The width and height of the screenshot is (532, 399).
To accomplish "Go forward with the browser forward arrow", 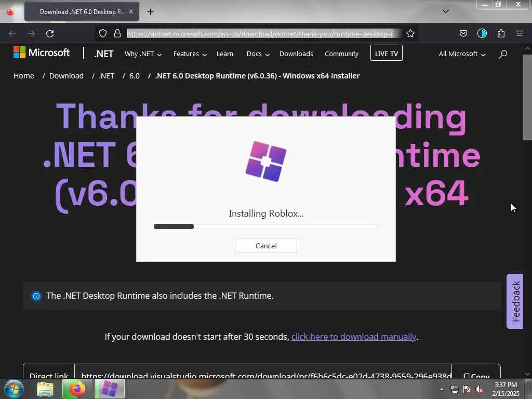I will pyautogui.click(x=31, y=34).
